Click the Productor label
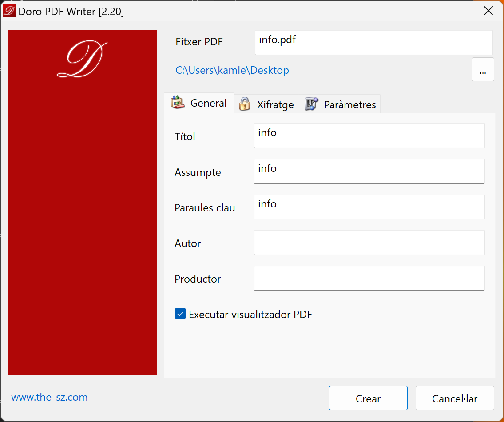This screenshot has height=422, width=504. [198, 279]
